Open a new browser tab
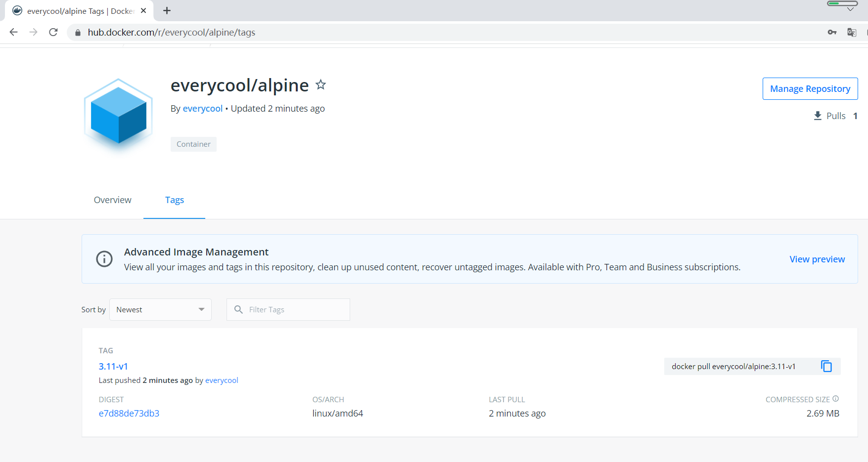868x462 pixels. [x=167, y=10]
